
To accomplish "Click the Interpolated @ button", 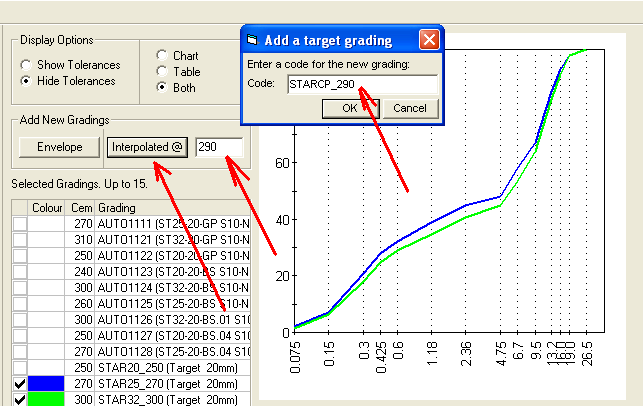I will click(x=148, y=147).
